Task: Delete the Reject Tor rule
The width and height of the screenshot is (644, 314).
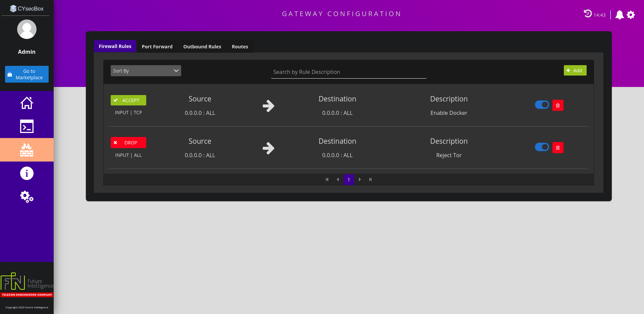Action: click(x=558, y=148)
